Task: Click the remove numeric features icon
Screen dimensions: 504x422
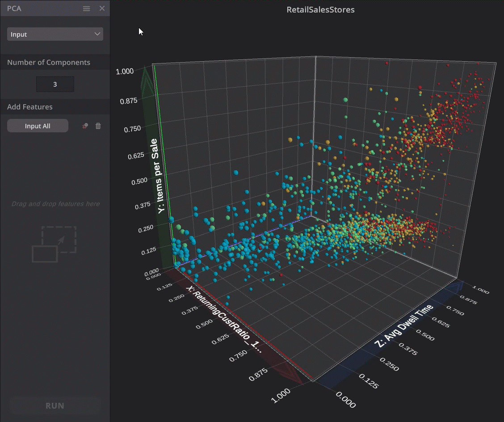Action: pos(85,126)
